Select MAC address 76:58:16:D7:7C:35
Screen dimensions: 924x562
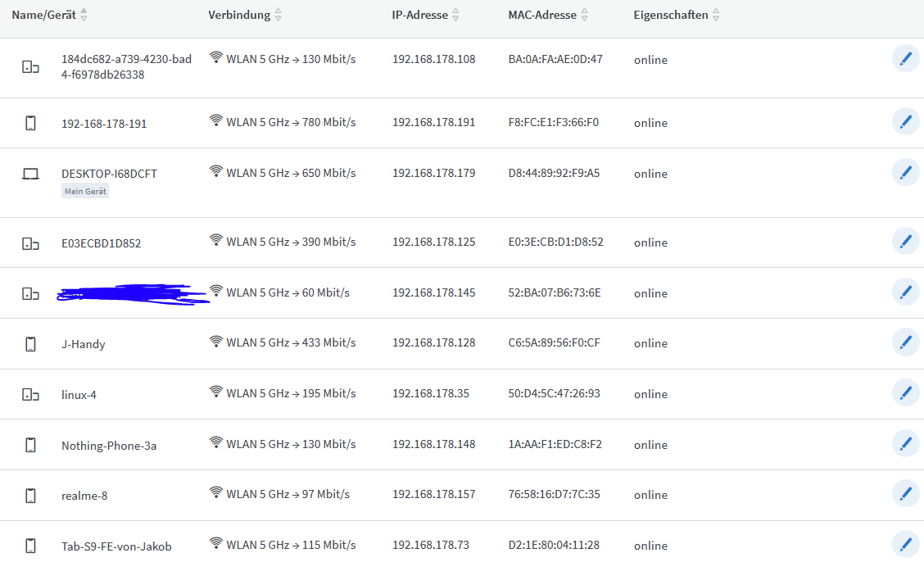pos(554,494)
